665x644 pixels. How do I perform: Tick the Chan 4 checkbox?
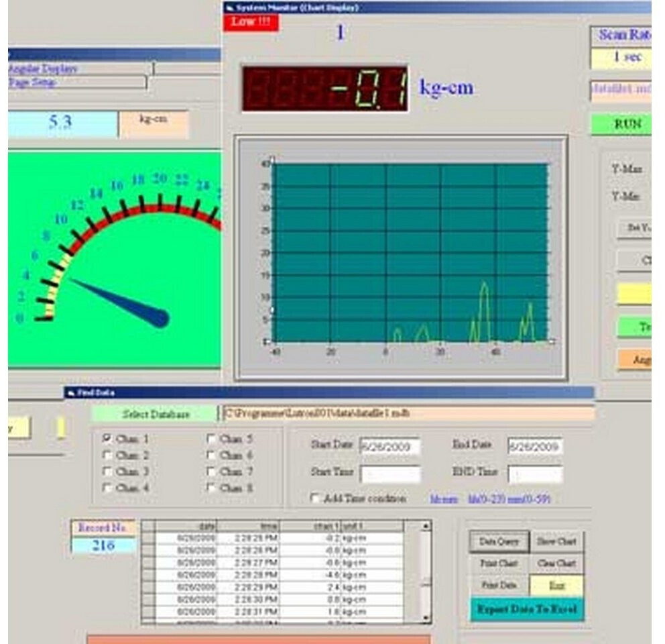click(x=107, y=487)
